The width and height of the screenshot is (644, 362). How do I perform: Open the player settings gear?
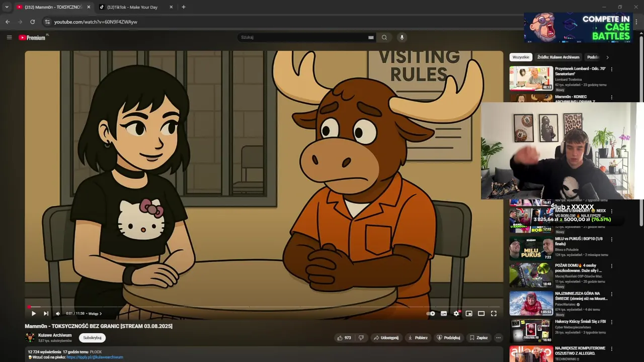pos(456,313)
